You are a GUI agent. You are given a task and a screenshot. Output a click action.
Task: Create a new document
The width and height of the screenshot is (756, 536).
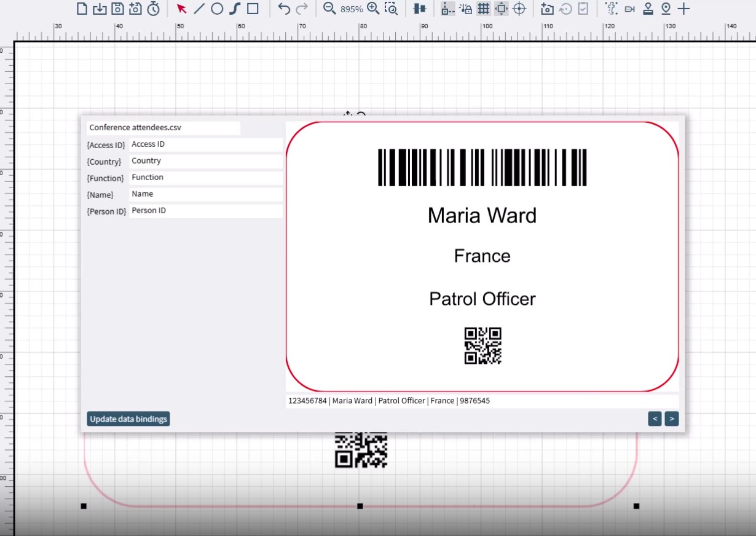point(82,9)
